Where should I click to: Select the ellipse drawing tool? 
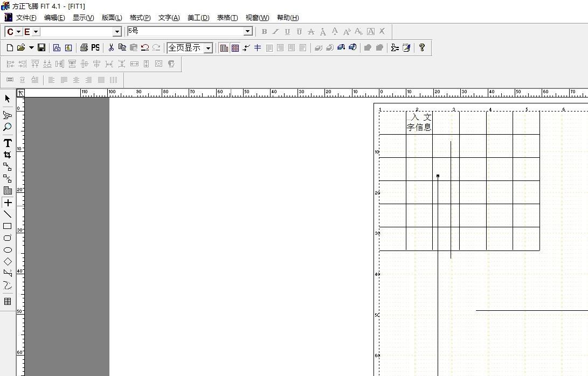pyautogui.click(x=8, y=250)
